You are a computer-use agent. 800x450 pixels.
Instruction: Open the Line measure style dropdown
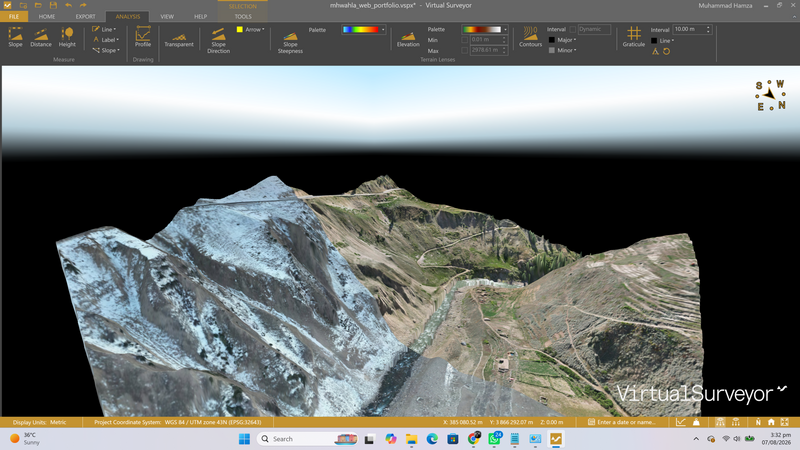point(105,30)
